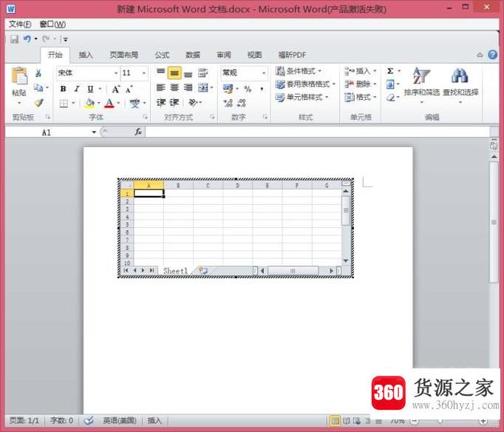This screenshot has width=504, height=432.
Task: Toggle Italic formatting
Action: click(x=77, y=89)
